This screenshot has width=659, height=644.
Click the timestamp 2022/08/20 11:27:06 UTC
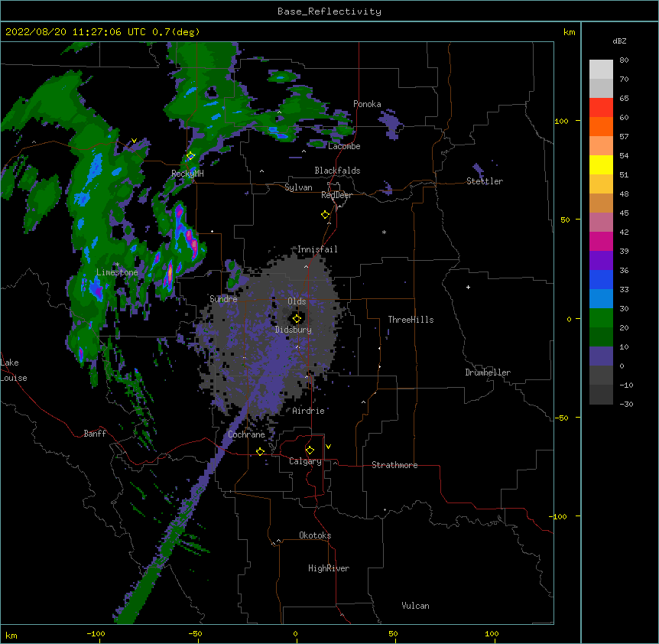coord(76,32)
